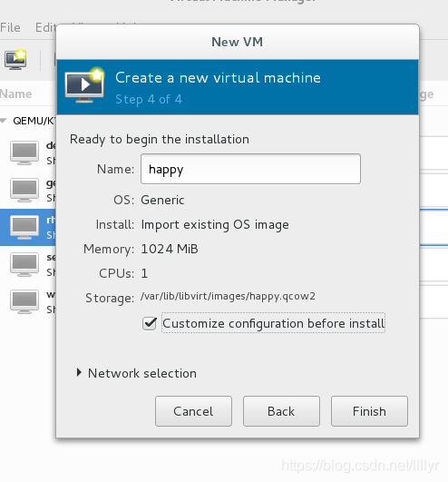The width and height of the screenshot is (448, 482).
Task: Click Finish to begin installation
Action: point(369,411)
